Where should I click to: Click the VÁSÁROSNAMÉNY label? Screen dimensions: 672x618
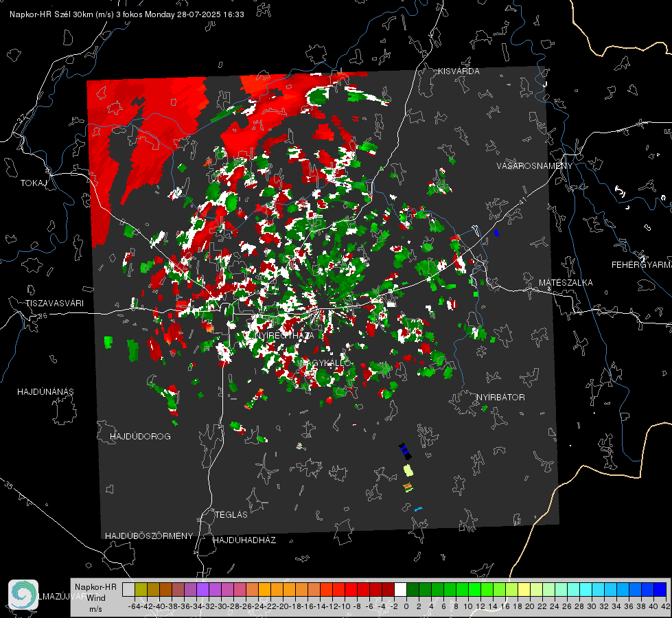coord(535,166)
